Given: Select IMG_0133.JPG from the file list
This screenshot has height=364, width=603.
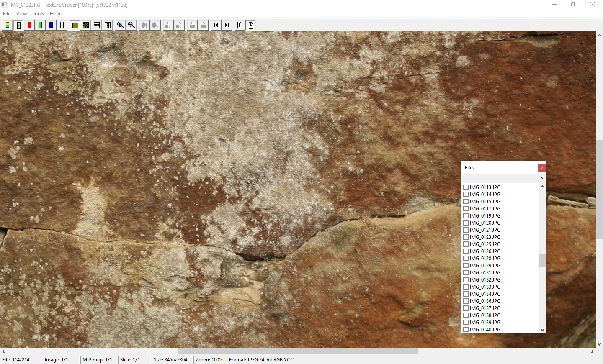Looking at the screenshot, I should click(x=486, y=287).
